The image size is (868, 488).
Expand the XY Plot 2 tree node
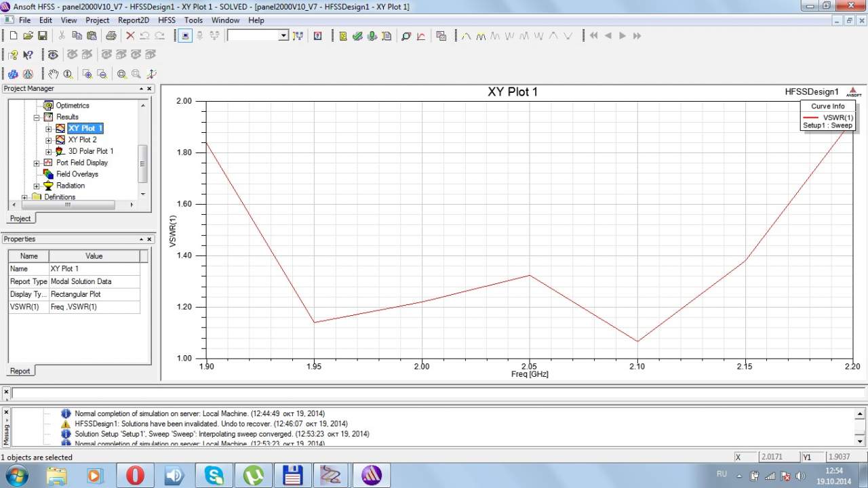pyautogui.click(x=49, y=140)
